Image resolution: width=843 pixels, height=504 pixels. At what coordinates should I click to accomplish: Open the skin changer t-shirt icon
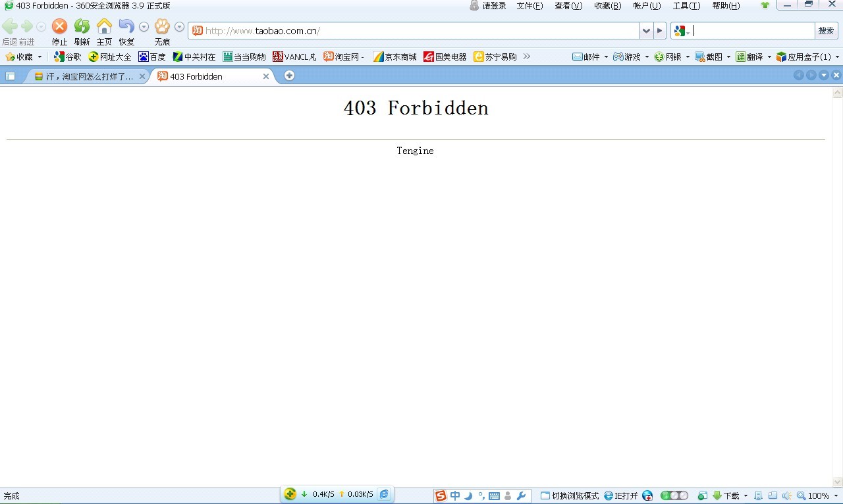click(765, 5)
